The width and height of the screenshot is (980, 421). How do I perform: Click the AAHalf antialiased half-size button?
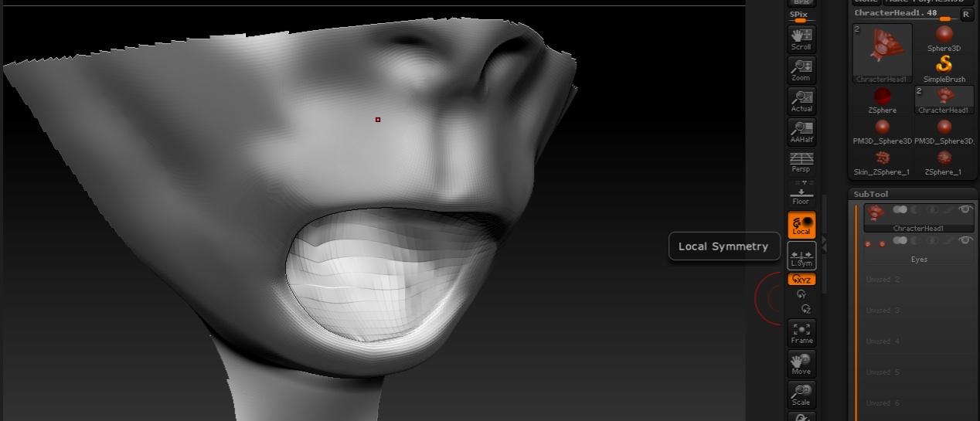[801, 132]
